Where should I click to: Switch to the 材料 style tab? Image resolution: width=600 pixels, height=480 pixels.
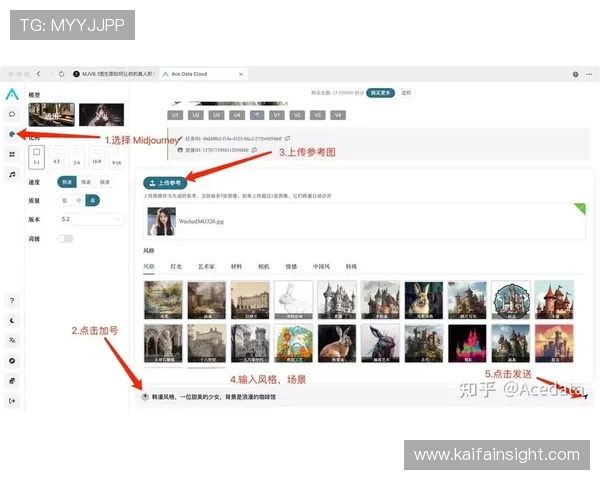236,266
